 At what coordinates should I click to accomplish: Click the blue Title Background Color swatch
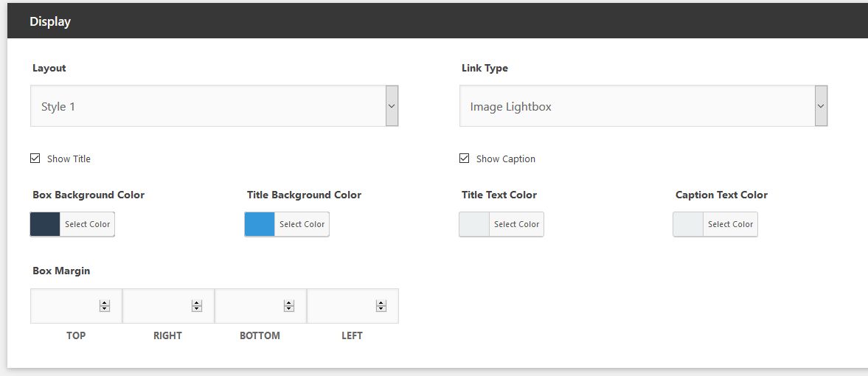(x=260, y=224)
